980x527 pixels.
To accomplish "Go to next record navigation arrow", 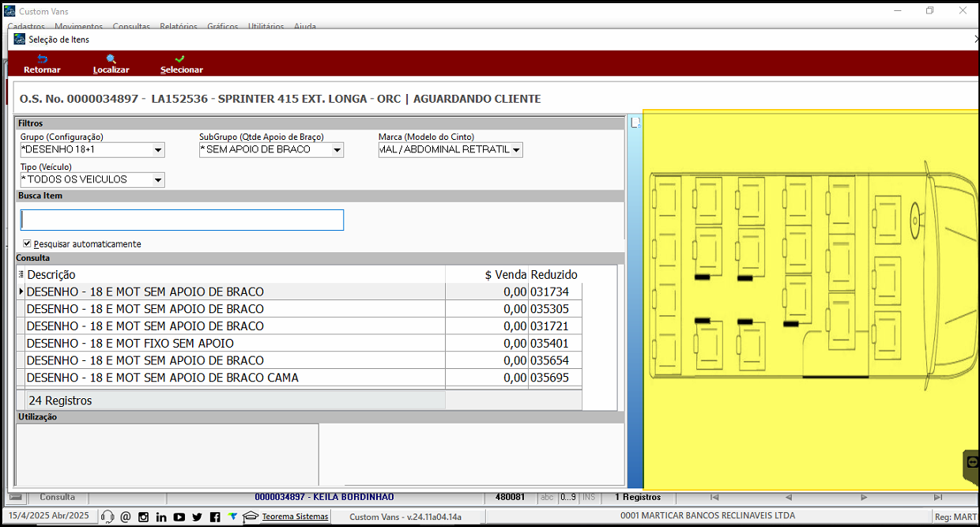I will pos(864,497).
